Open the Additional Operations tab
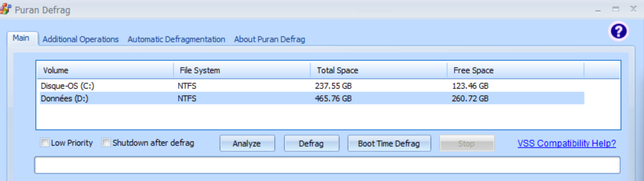644x181 pixels. [x=80, y=39]
